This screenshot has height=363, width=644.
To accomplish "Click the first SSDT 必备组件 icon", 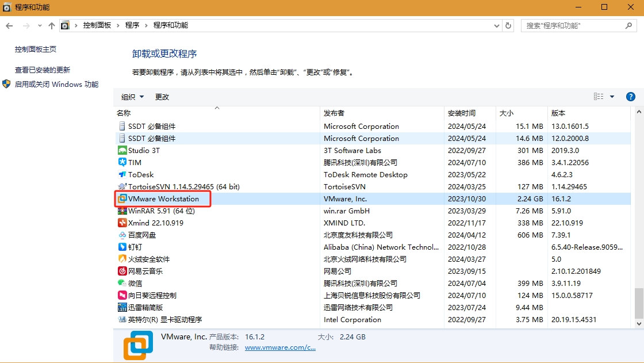I will click(122, 126).
